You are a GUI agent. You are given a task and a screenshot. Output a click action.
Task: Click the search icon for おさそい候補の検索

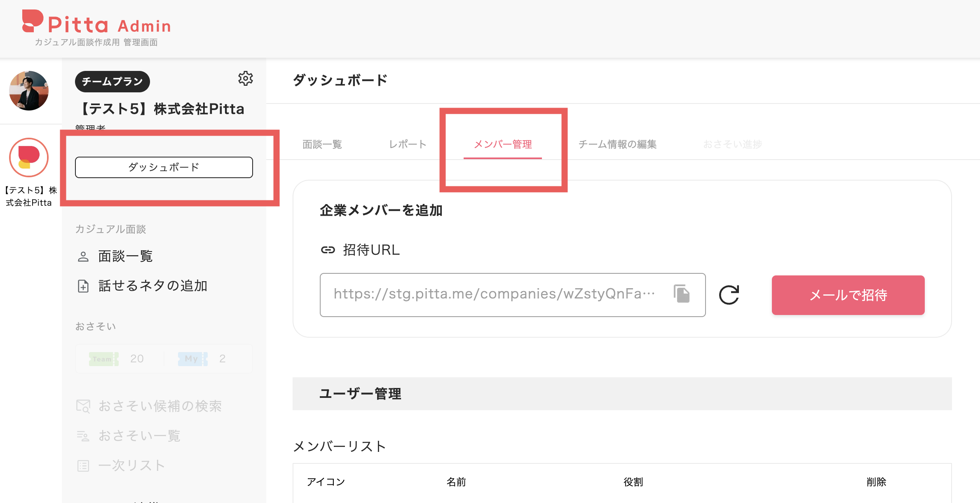(x=83, y=406)
